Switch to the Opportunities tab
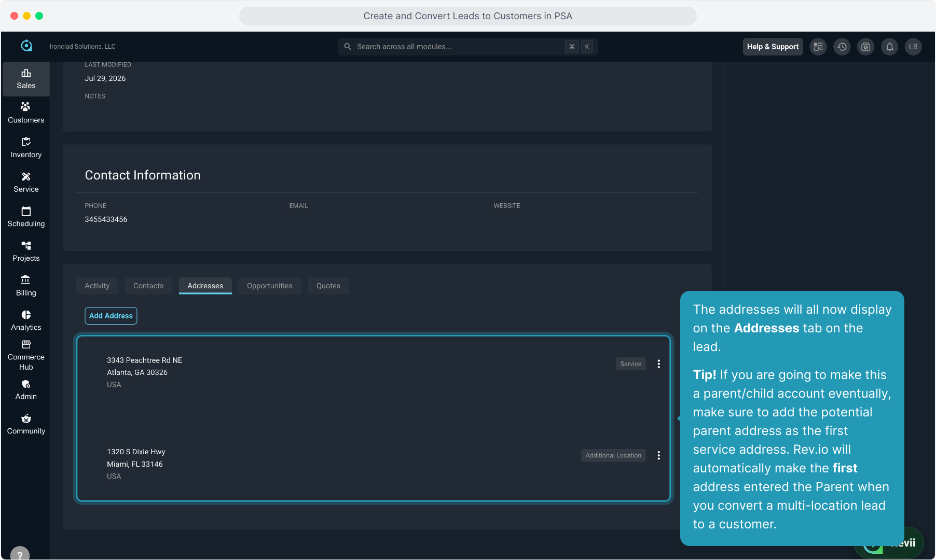 270,286
